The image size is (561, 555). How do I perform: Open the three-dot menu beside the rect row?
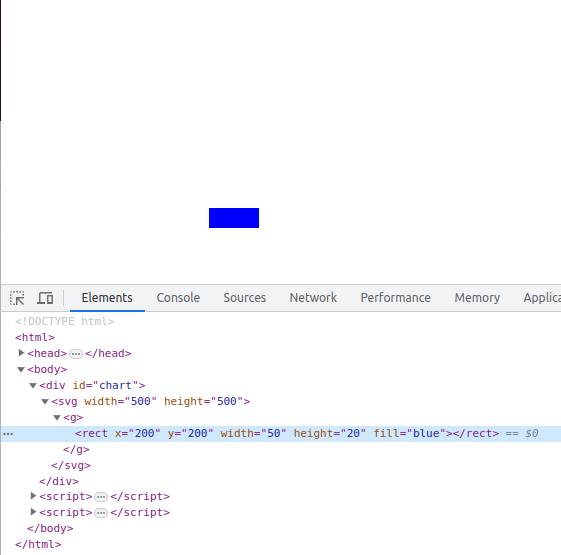8,434
